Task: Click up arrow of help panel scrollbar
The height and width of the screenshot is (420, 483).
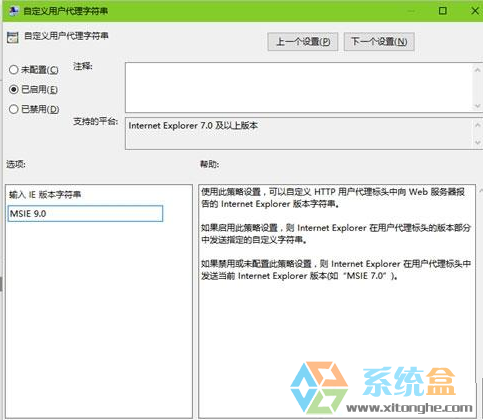Action: tap(480, 191)
